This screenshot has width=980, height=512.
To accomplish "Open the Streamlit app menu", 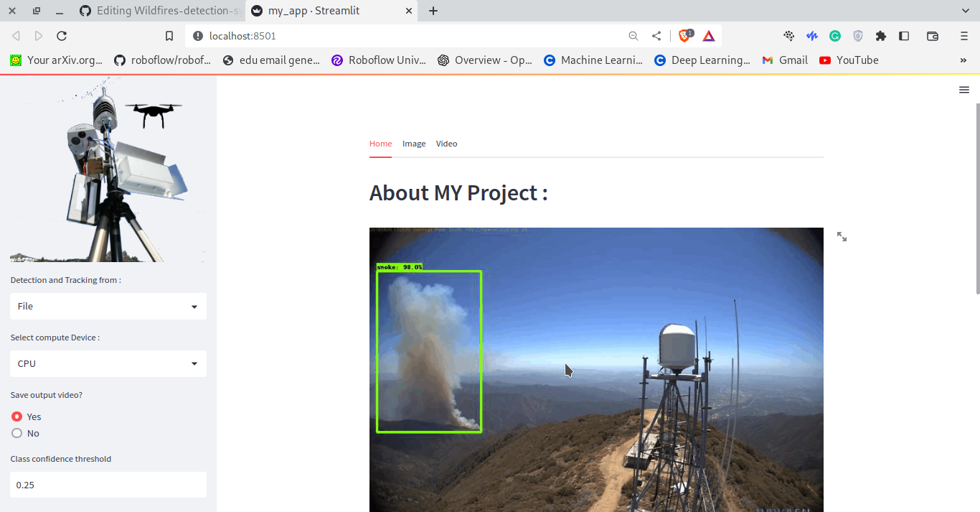I will click(x=963, y=89).
